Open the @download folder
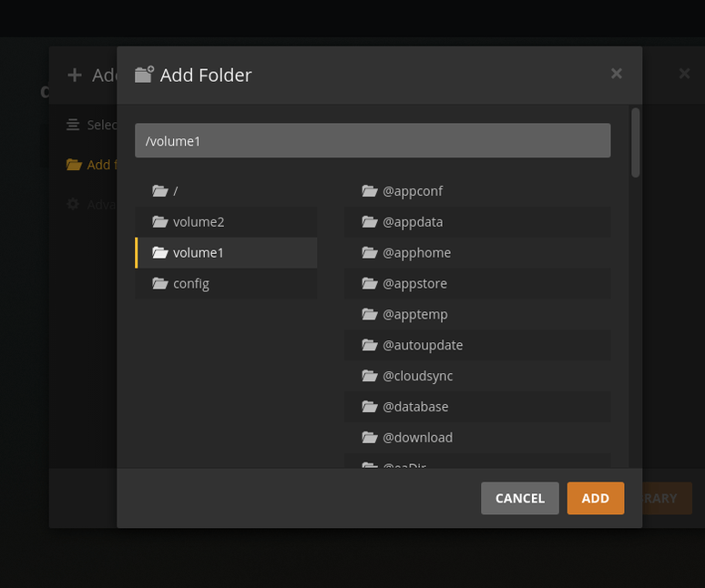The width and height of the screenshot is (705, 588). (417, 438)
